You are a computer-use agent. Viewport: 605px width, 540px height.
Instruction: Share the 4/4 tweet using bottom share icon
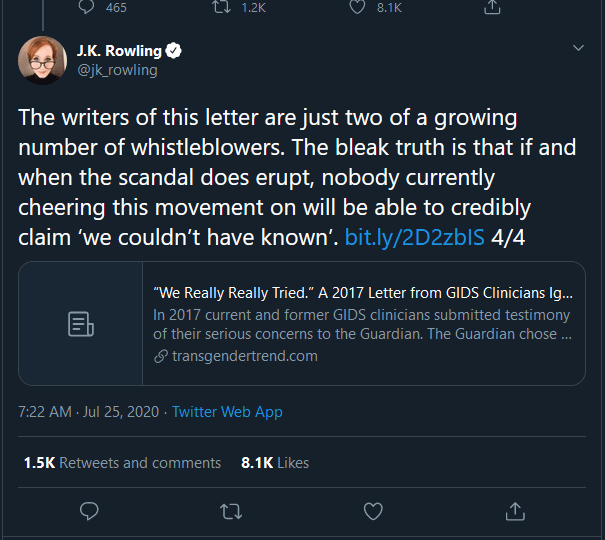pos(515,511)
